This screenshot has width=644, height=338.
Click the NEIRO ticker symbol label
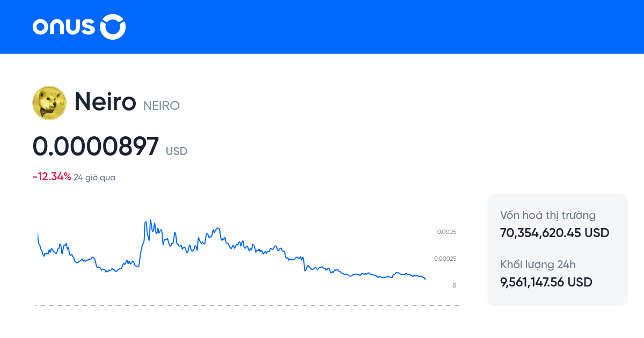tap(160, 106)
